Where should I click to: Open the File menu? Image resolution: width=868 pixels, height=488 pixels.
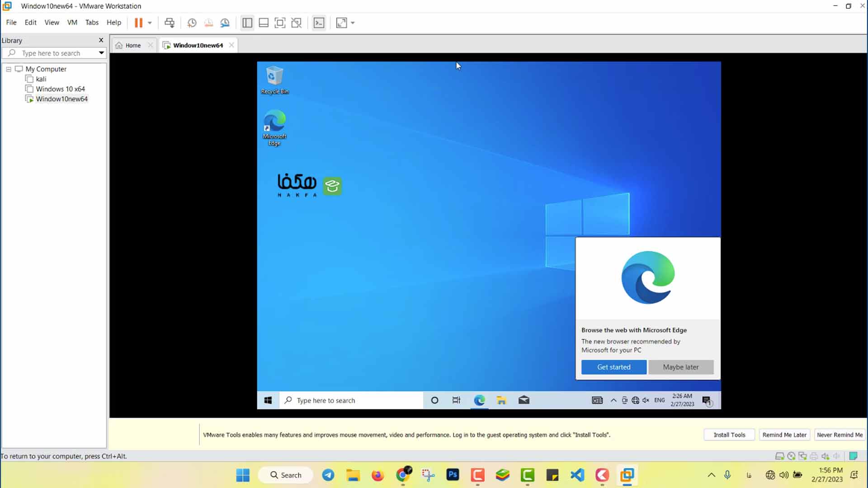pyautogui.click(x=11, y=22)
